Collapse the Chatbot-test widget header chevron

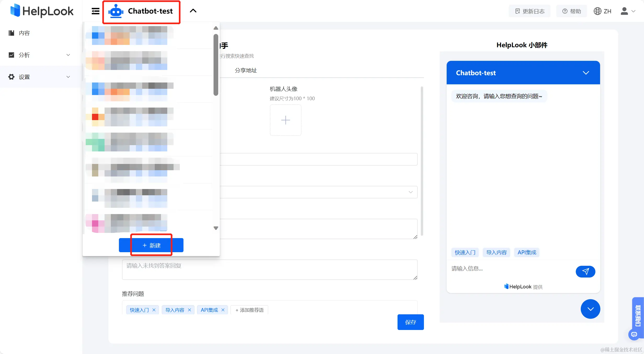586,73
